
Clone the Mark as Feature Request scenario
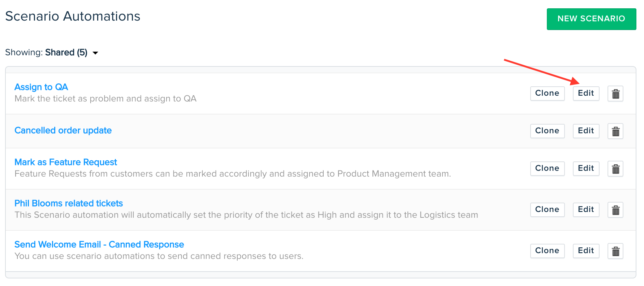[x=547, y=168]
